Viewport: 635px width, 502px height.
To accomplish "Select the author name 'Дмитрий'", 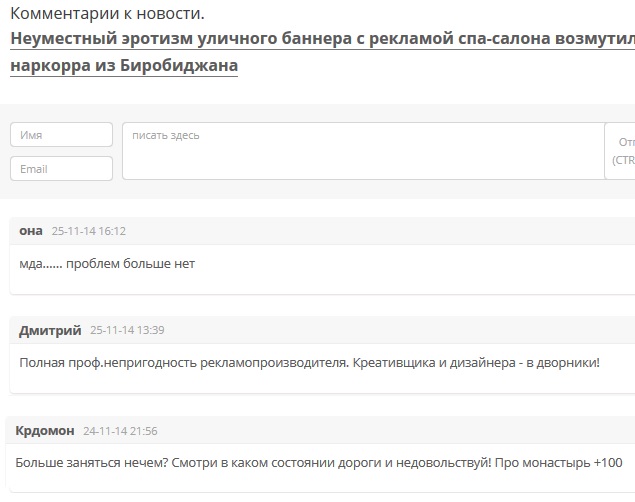I will click(x=50, y=330).
